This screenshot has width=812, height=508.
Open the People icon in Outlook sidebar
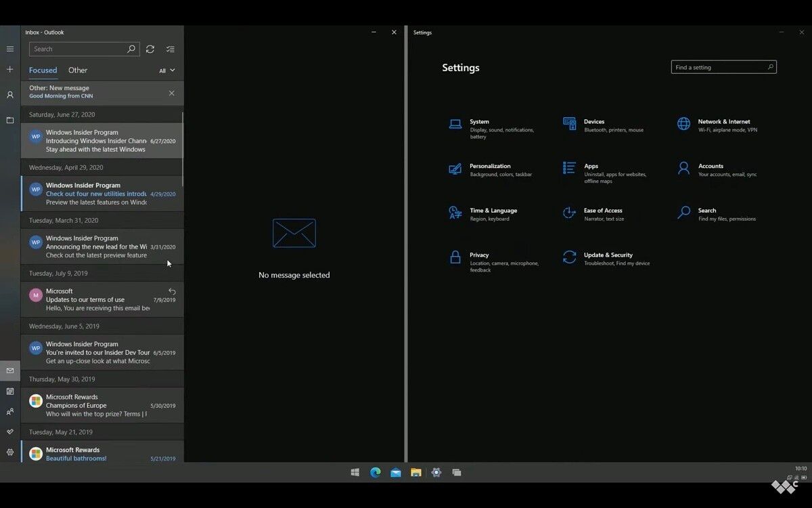[9, 411]
